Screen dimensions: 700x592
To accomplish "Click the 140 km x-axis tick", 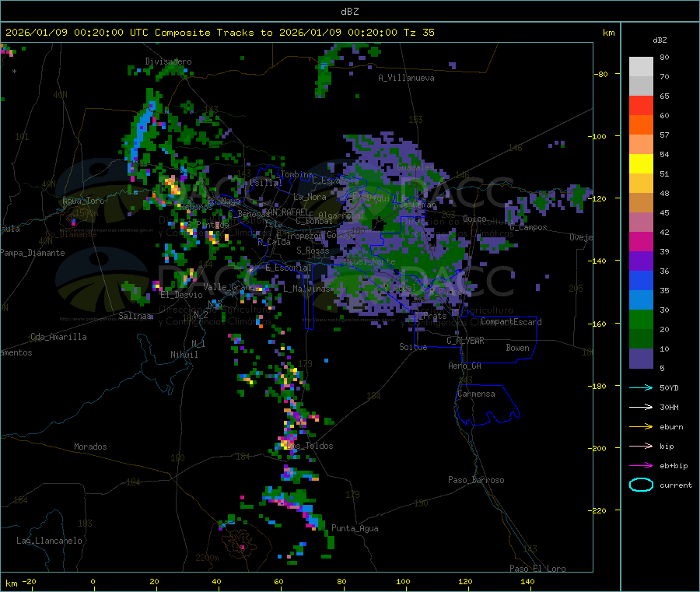I will tap(527, 581).
